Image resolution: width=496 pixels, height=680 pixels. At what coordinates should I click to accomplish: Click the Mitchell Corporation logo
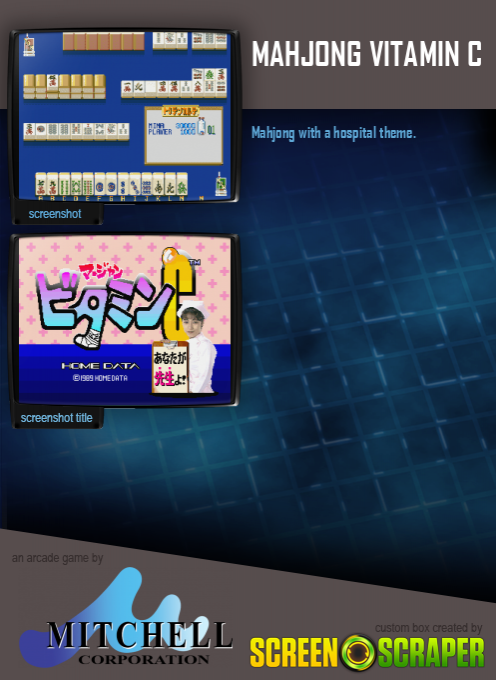click(126, 618)
